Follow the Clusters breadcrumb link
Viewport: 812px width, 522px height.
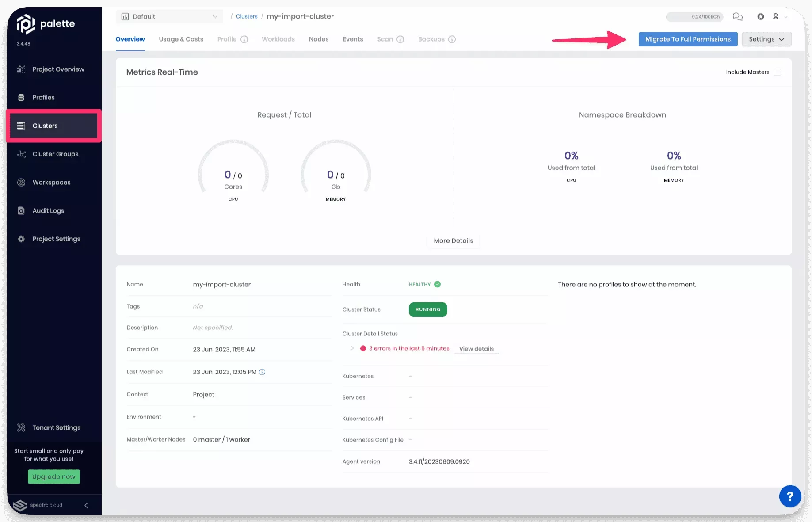(247, 16)
